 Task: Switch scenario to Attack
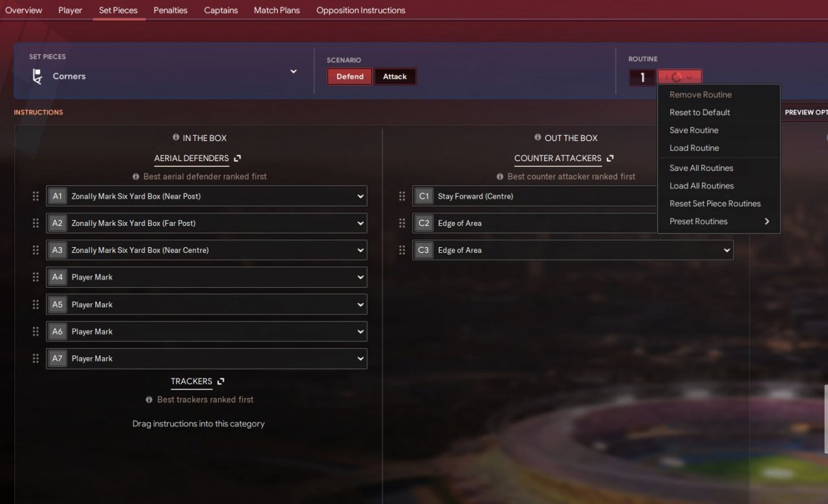pyautogui.click(x=395, y=76)
